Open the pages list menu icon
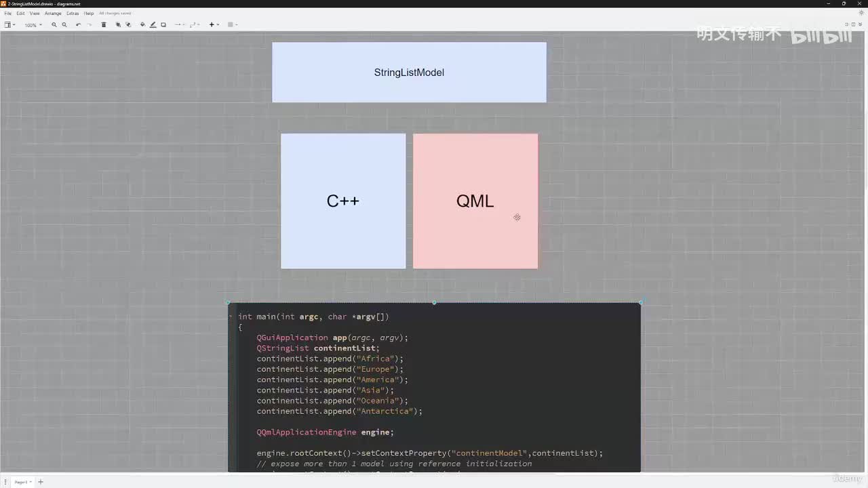Image resolution: width=868 pixels, height=488 pixels. (x=7, y=482)
